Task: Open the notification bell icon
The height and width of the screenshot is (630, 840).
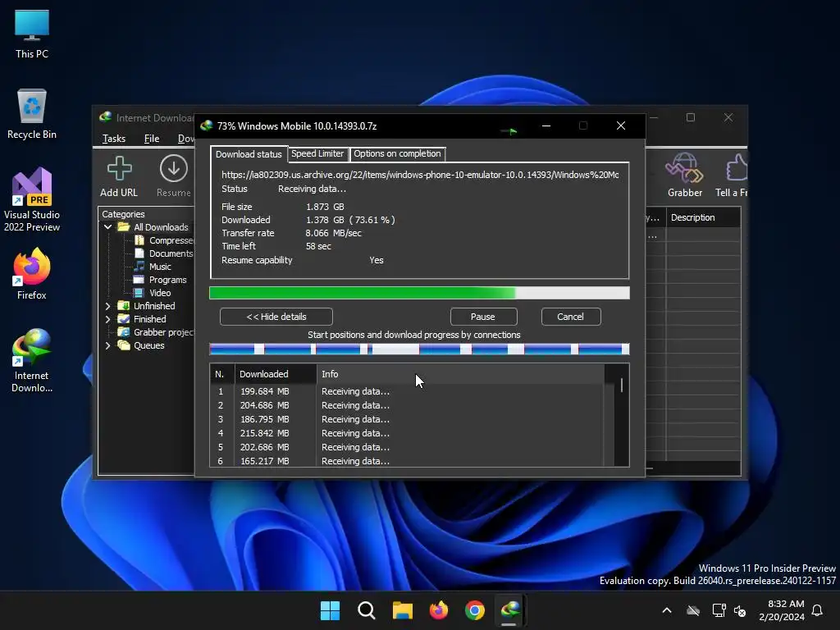Action: point(817,610)
